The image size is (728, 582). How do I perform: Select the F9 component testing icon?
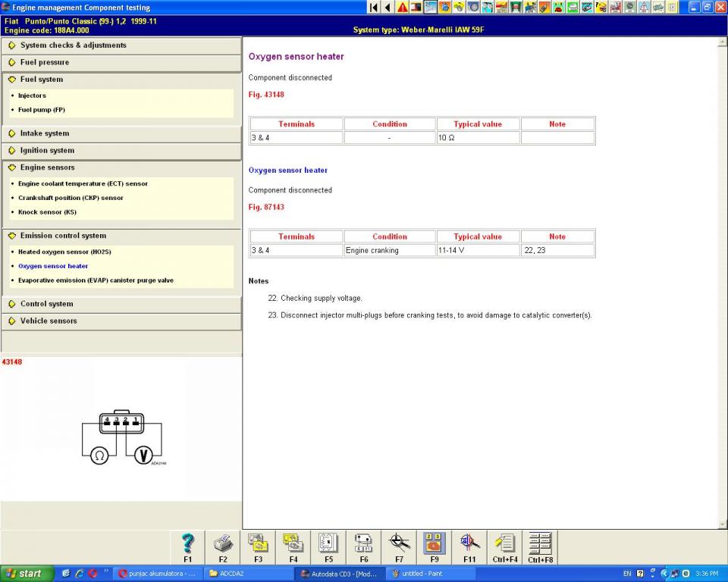pos(435,548)
